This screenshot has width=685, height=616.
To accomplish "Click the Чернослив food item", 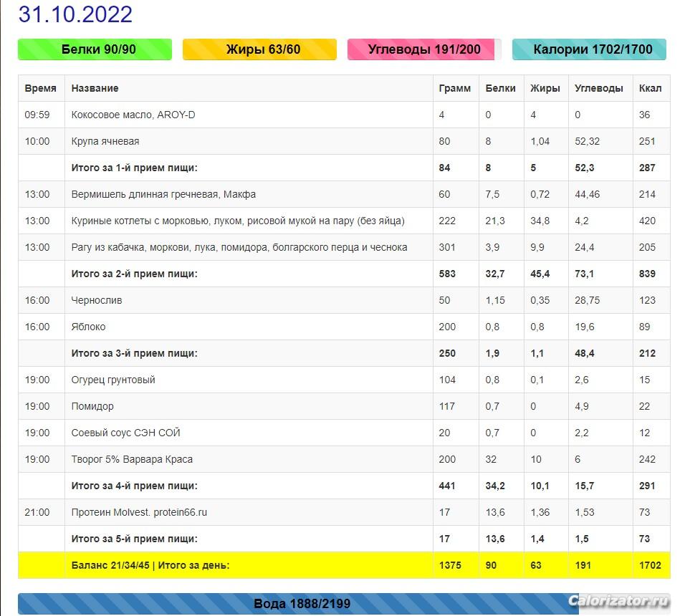I will (x=97, y=300).
